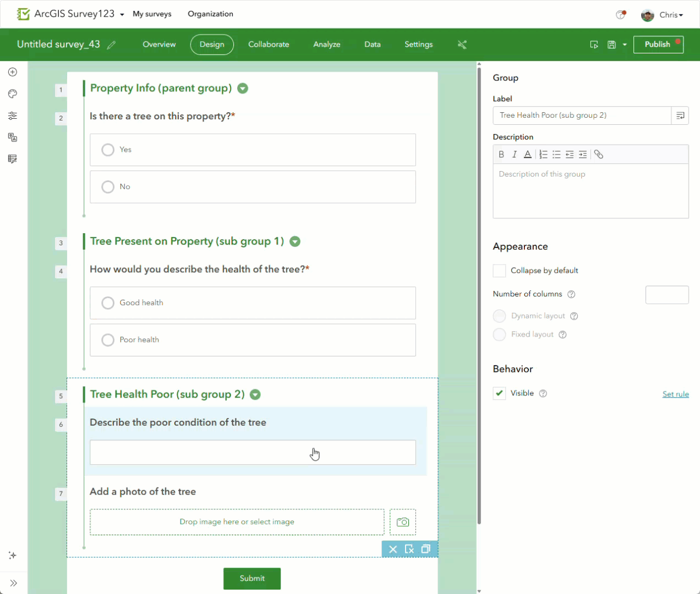Enable Collapse by default for the group
700x594 pixels.
[x=499, y=271]
